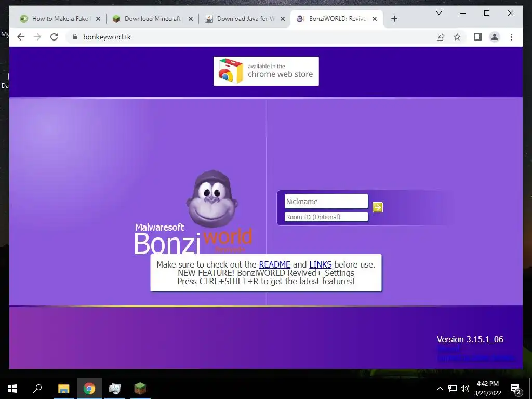The image size is (532, 399).
Task: Click Chrome icon in taskbar
Action: point(89,389)
